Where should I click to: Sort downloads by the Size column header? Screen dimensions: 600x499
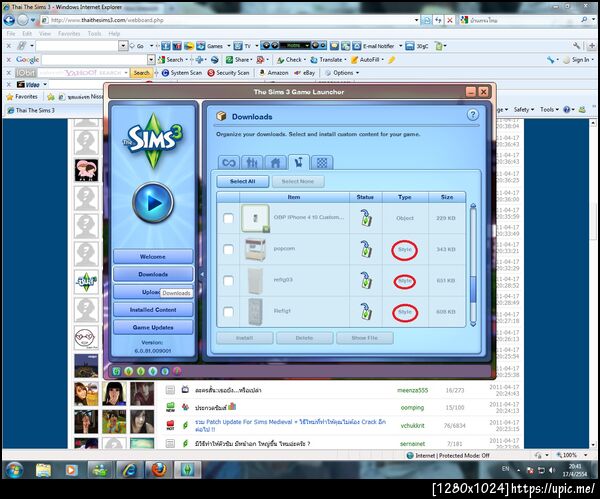[447, 197]
